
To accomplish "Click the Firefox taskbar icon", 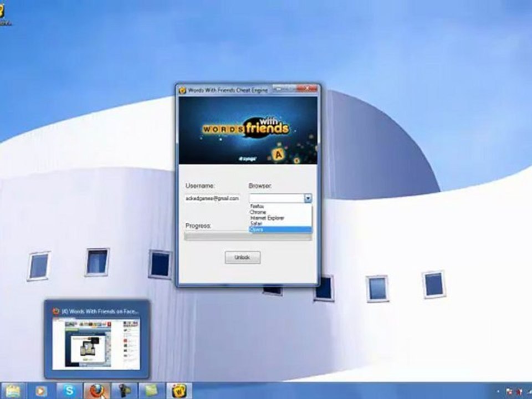I will pyautogui.click(x=97, y=391).
